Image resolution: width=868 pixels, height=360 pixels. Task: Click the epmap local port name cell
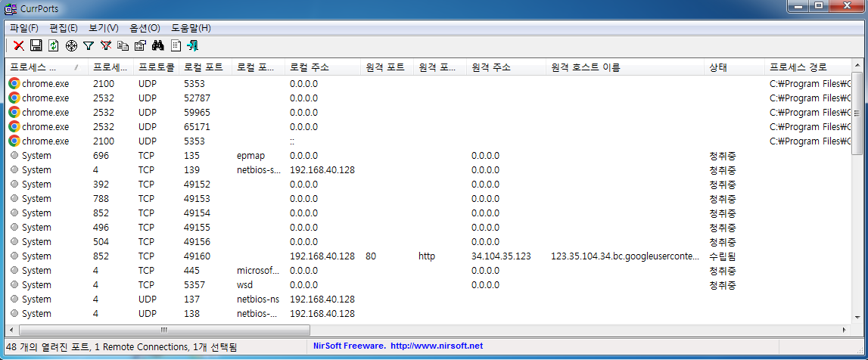(250, 155)
